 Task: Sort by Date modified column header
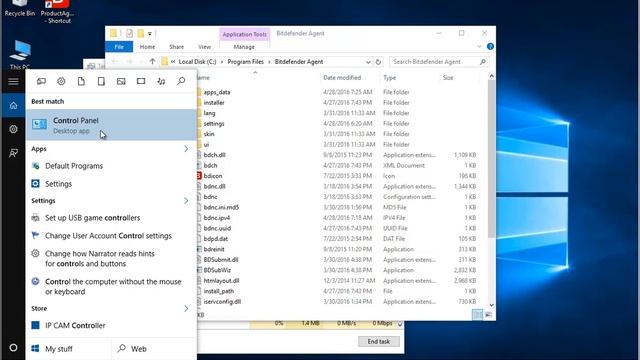tap(342, 78)
